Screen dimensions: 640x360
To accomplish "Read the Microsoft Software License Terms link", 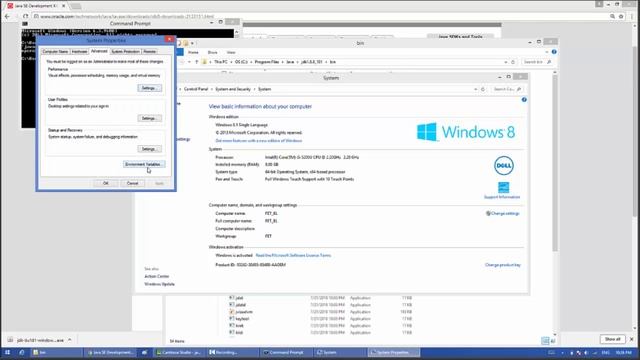I will (293, 256).
